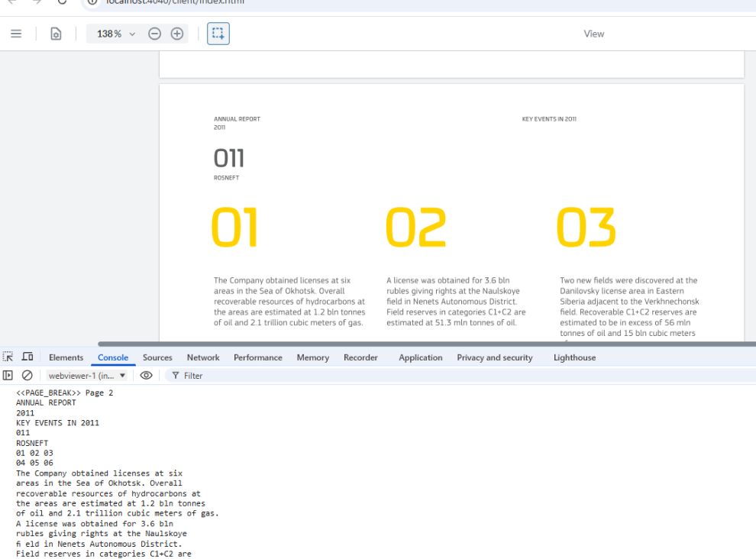Open the Privacy and security tab
Viewport: 756px width, 559px height.
(x=495, y=357)
